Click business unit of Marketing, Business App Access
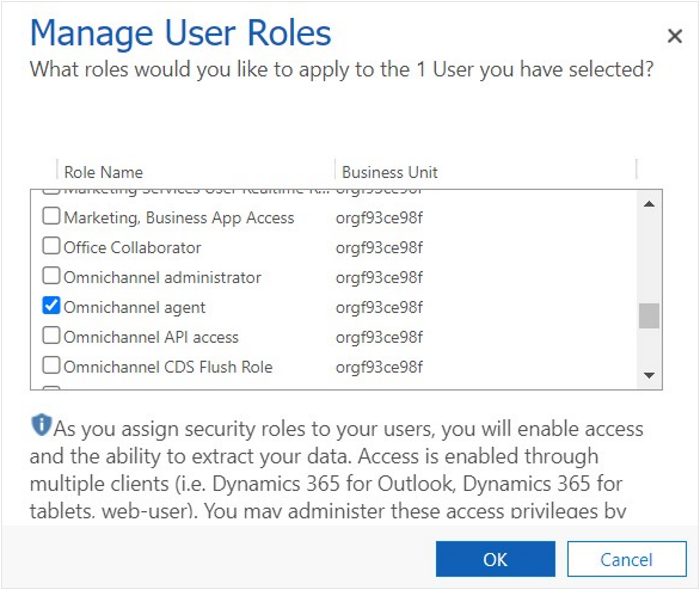 point(379,218)
